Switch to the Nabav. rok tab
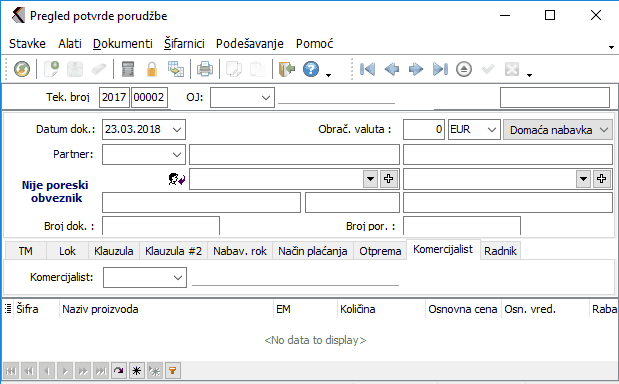619x384 pixels. point(240,251)
